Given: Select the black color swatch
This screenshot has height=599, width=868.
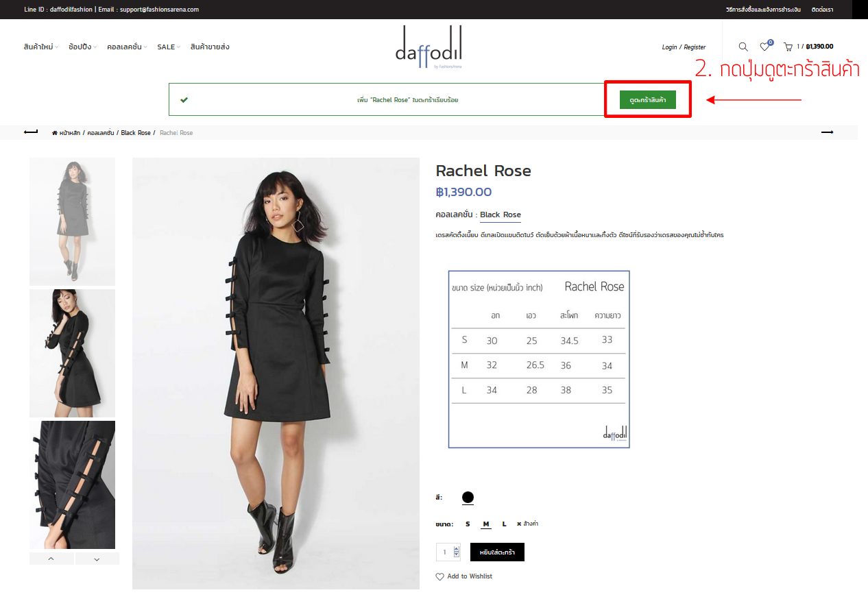Looking at the screenshot, I should (468, 498).
